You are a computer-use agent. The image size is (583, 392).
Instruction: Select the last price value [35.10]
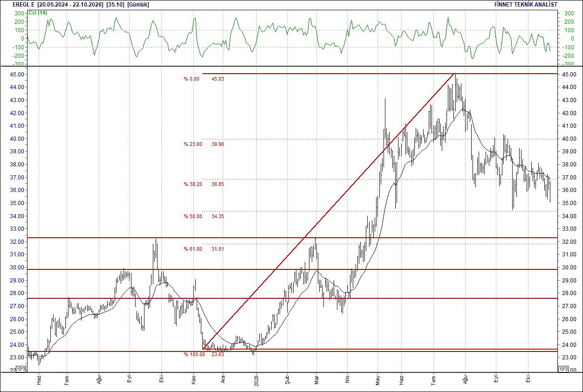coord(115,4)
